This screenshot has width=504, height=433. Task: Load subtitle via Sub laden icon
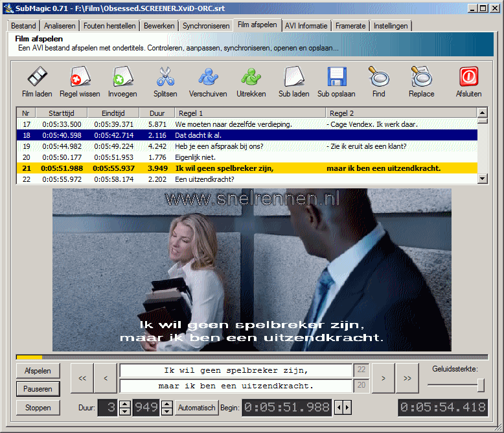click(294, 76)
